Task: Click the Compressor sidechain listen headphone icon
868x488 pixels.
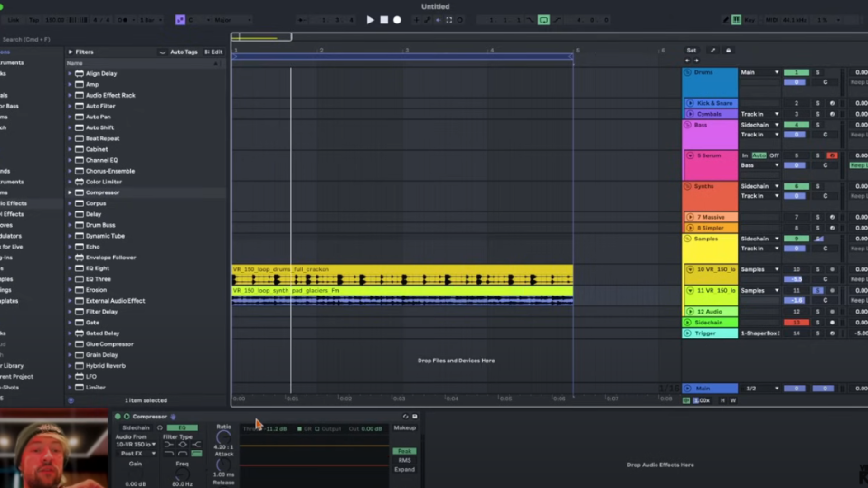Action: pyautogui.click(x=159, y=427)
